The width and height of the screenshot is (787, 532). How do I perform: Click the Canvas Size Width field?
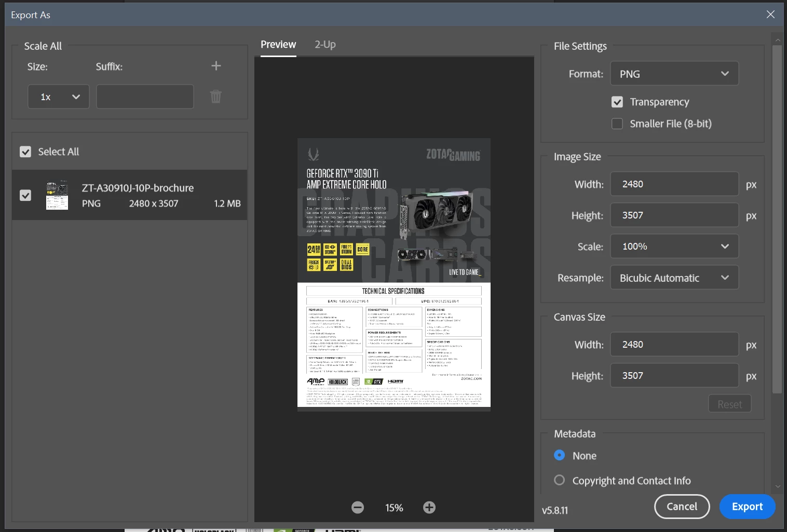pyautogui.click(x=674, y=345)
